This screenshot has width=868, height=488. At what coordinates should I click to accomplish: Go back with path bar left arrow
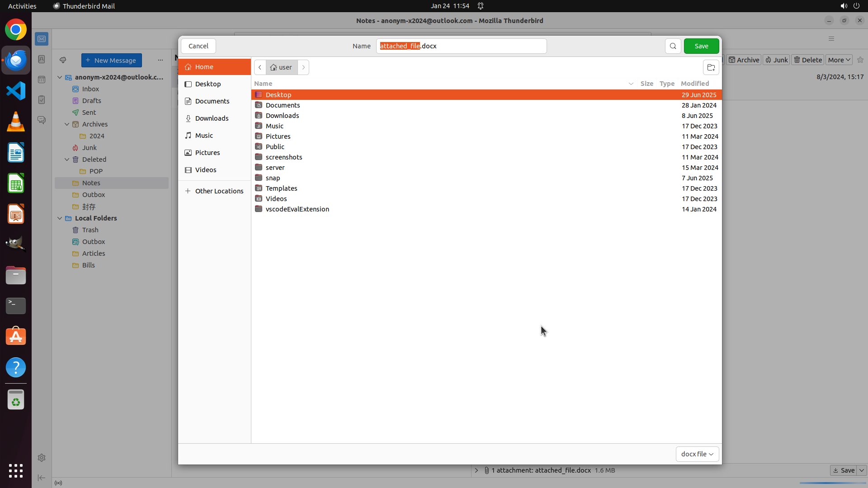260,67
